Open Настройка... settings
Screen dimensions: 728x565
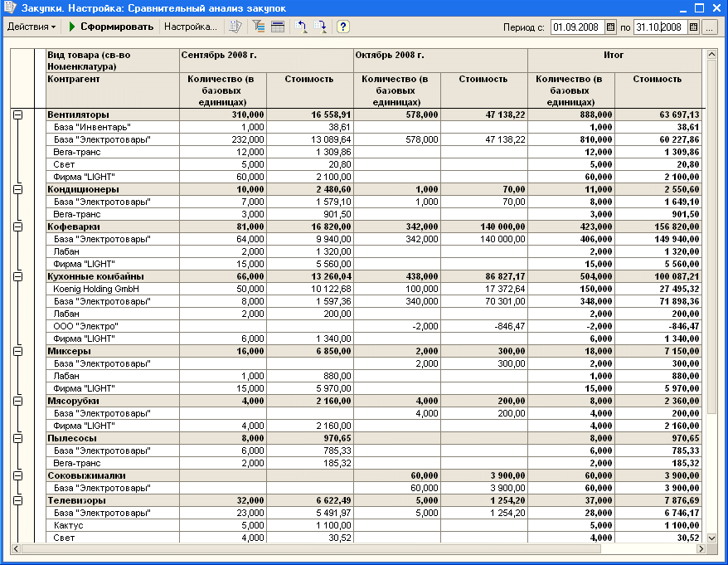[x=191, y=27]
